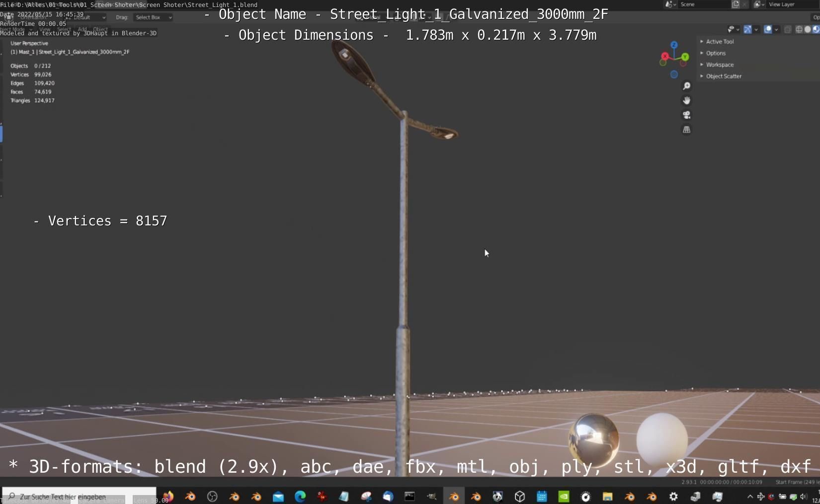The image size is (820, 504).
Task: Open object visibility and selectability dropdown
Action: (734, 29)
